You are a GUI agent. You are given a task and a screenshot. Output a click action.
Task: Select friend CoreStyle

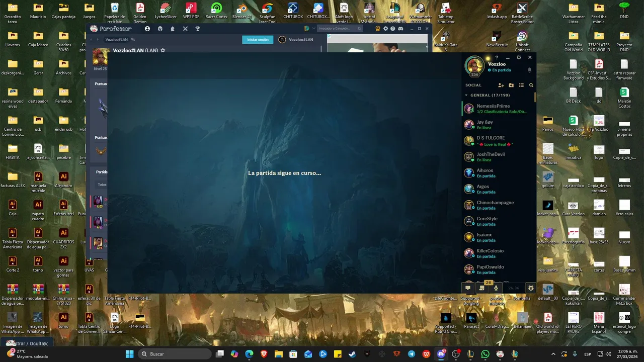(498, 221)
